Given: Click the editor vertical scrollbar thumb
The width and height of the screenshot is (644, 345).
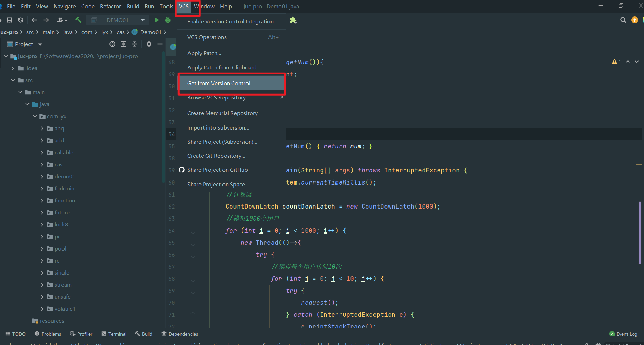Looking at the screenshot, I should (640, 233).
